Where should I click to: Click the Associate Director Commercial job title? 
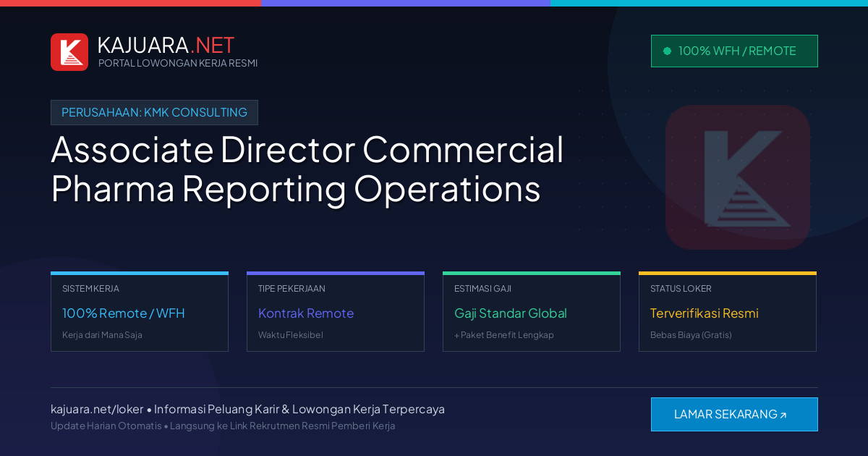[307, 169]
